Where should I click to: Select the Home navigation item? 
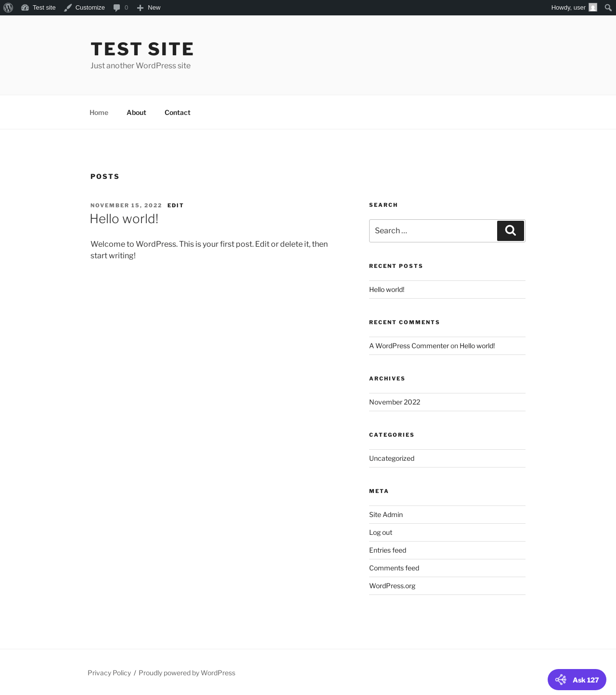(x=99, y=113)
